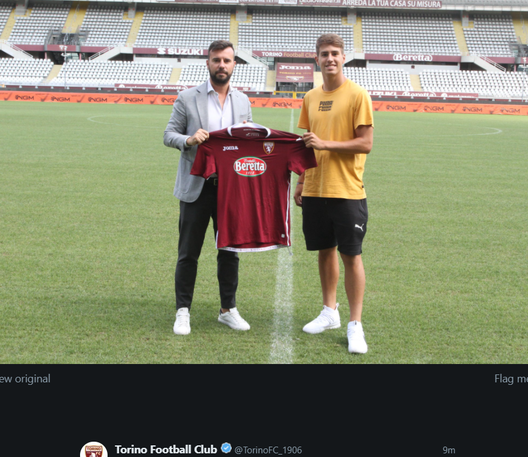Image resolution: width=528 pixels, height=457 pixels.
Task: Click the Flag media link
Action: click(x=511, y=379)
